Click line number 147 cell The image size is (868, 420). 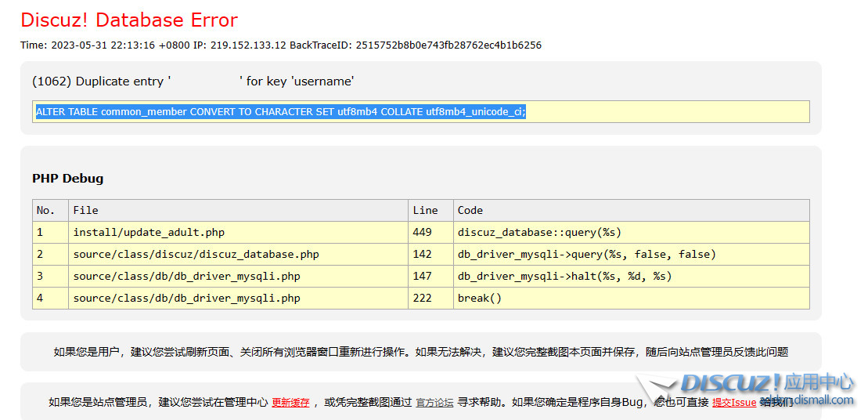tap(430, 276)
